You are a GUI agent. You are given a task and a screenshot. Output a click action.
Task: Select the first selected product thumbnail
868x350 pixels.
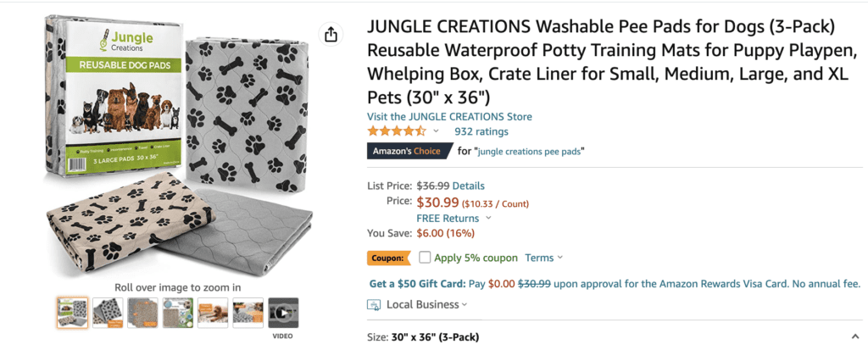pos(72,313)
